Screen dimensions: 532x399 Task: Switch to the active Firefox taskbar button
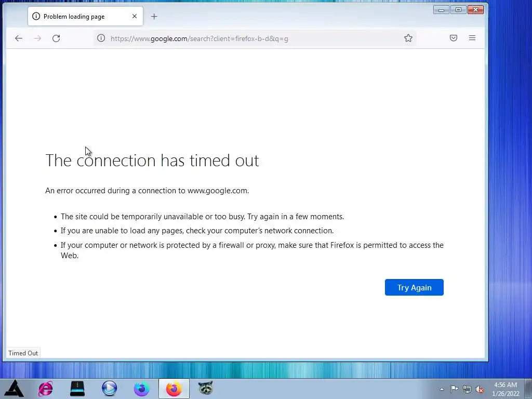(x=174, y=389)
